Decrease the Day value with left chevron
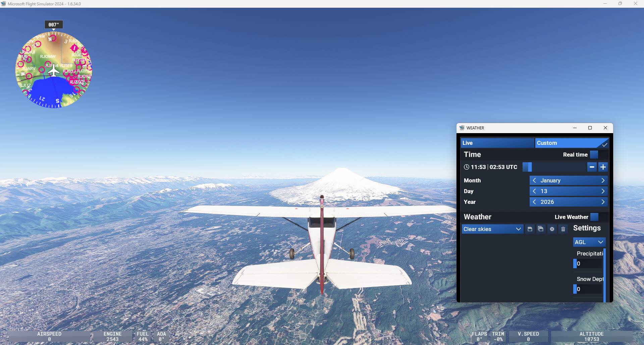 (534, 191)
